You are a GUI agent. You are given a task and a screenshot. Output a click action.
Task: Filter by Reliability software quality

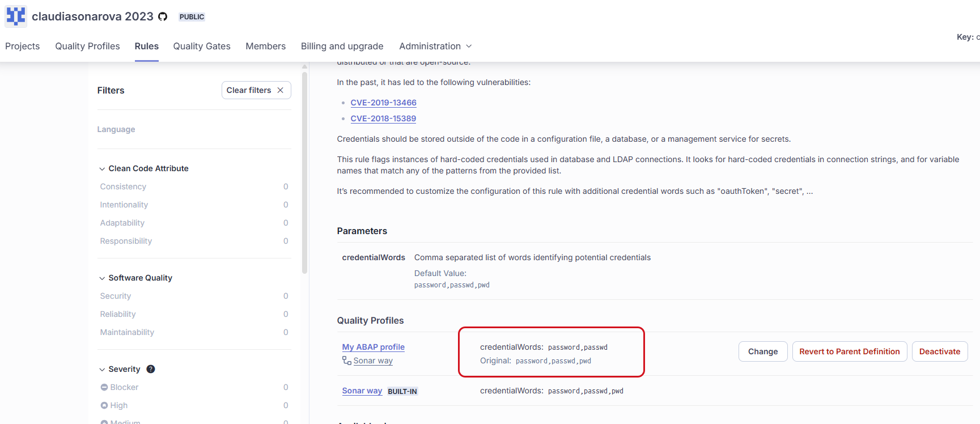pyautogui.click(x=194, y=314)
